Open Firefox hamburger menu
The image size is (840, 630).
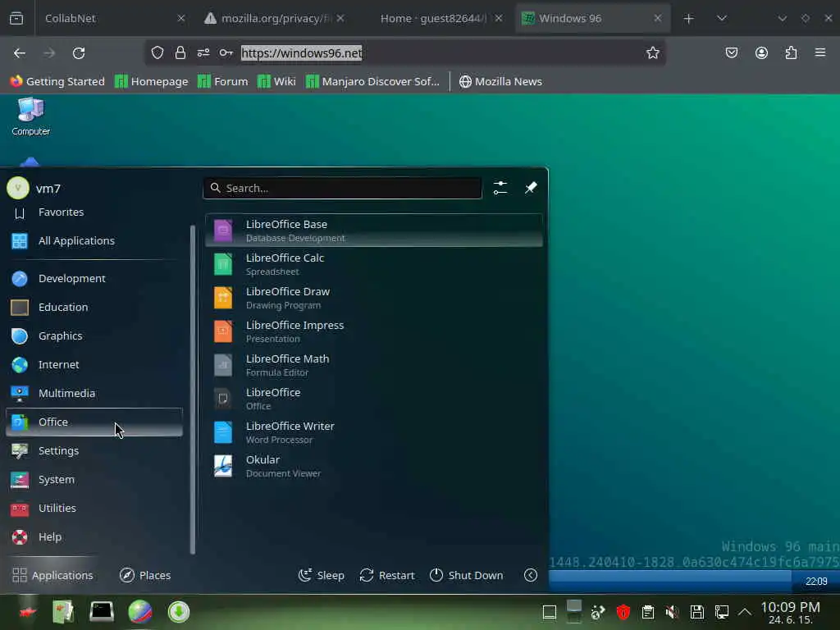tap(820, 53)
